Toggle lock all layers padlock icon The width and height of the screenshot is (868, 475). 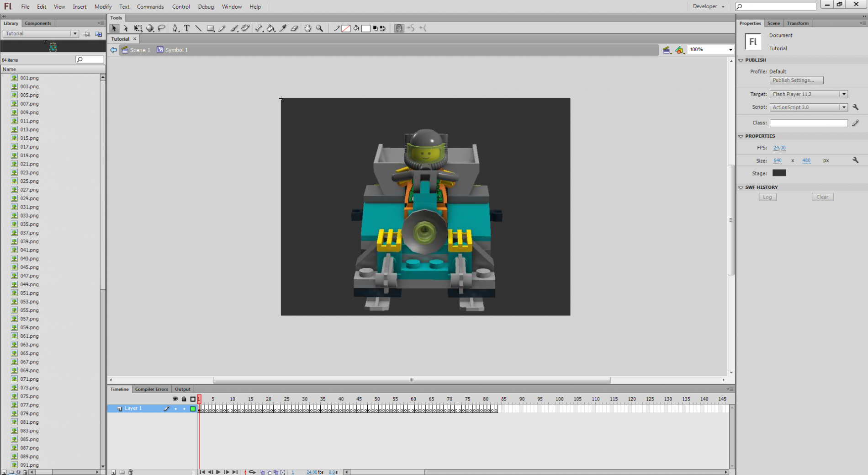pos(184,399)
